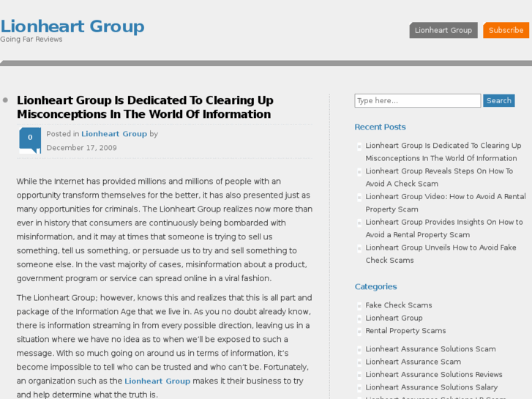Focus the 'Type here...' search field

pos(418,100)
